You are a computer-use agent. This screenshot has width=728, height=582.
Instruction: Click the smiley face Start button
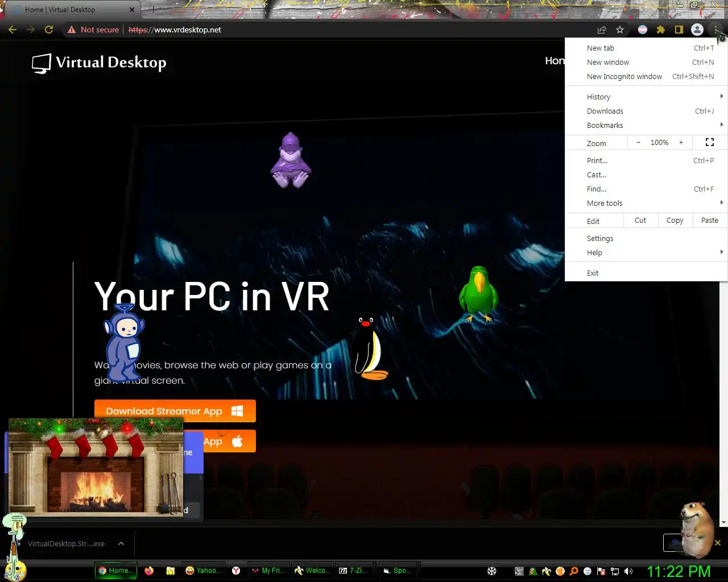(15, 571)
